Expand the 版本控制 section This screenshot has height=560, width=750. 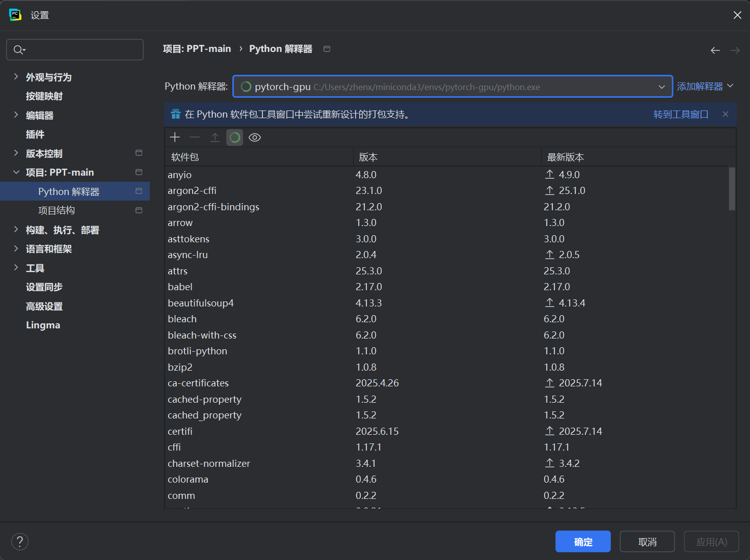16,153
